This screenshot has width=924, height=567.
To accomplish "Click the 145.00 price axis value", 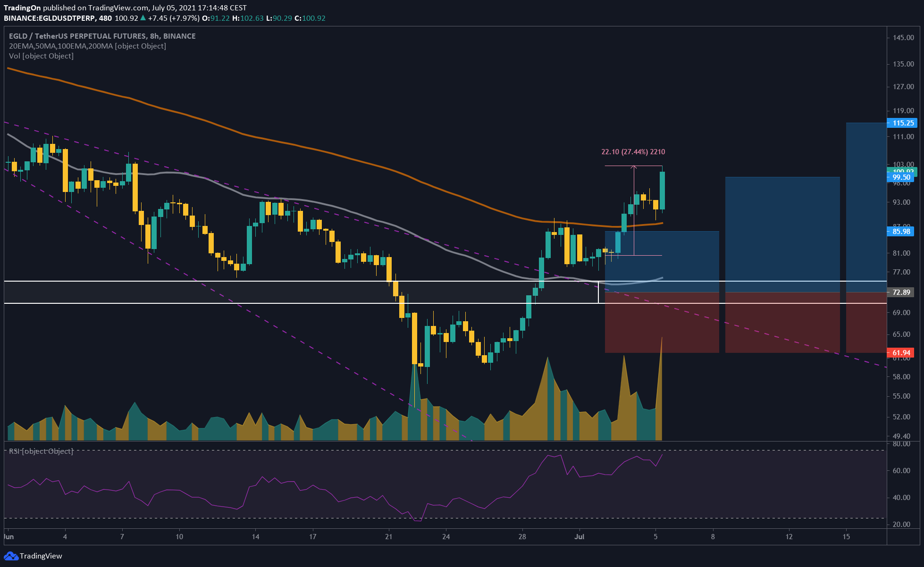I will pos(903,38).
